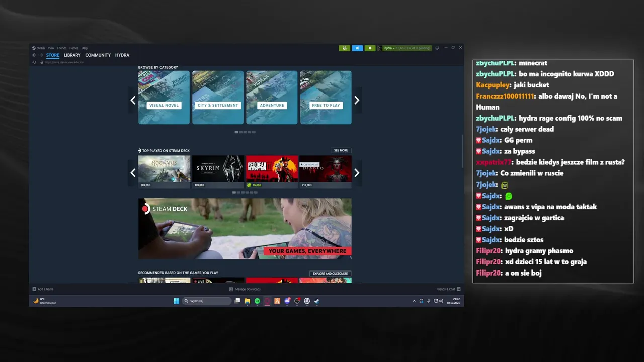Click Friends & Chat link

(446, 289)
